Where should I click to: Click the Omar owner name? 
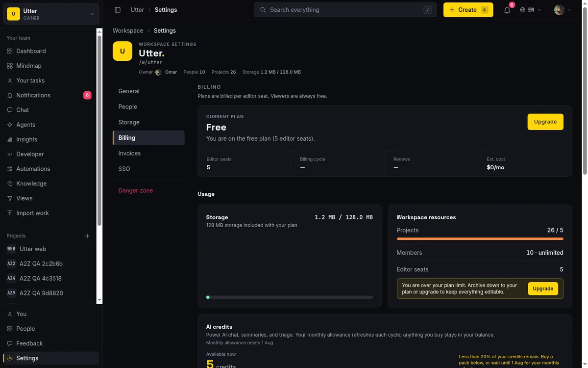coord(171,72)
